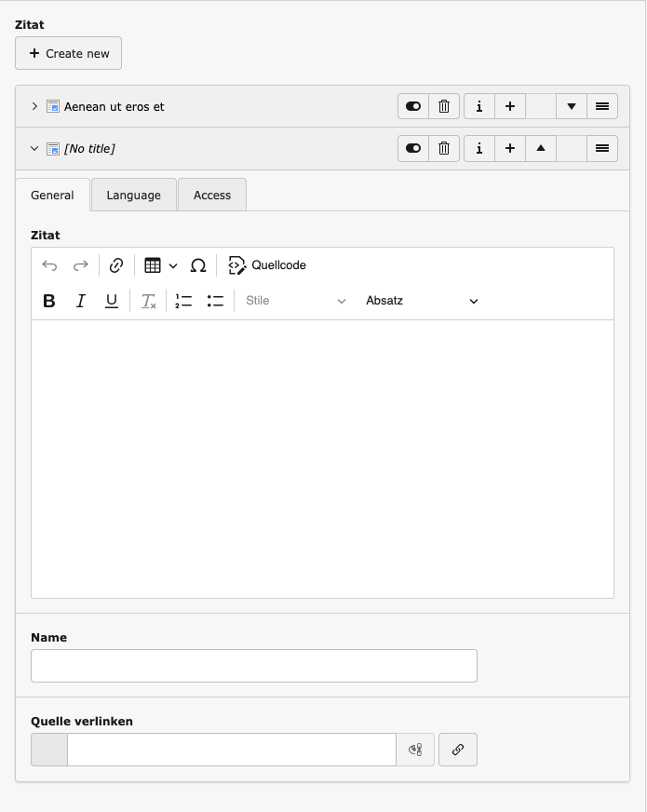Viewport: 647px width, 812px height.
Task: Toggle visibility of the No title record
Action: pos(413,148)
